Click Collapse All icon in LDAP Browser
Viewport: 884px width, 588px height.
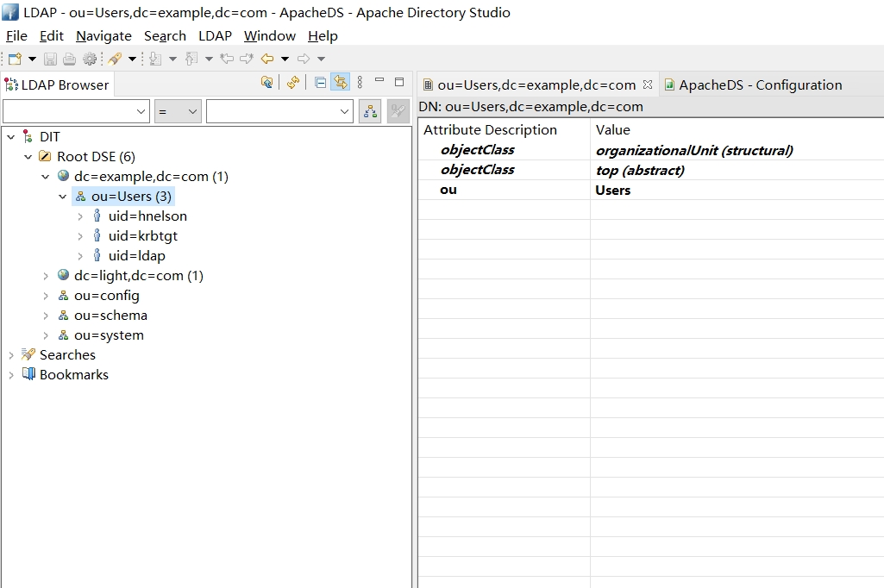pyautogui.click(x=321, y=83)
